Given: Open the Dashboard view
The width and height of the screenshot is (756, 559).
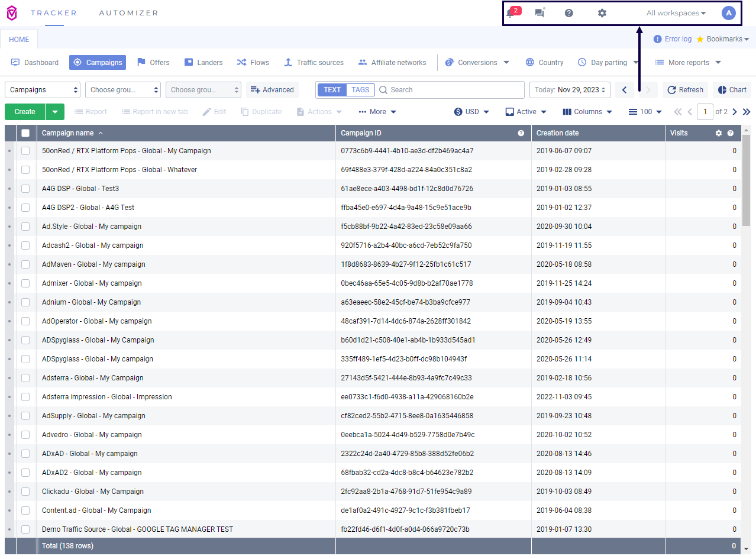Looking at the screenshot, I should point(35,63).
